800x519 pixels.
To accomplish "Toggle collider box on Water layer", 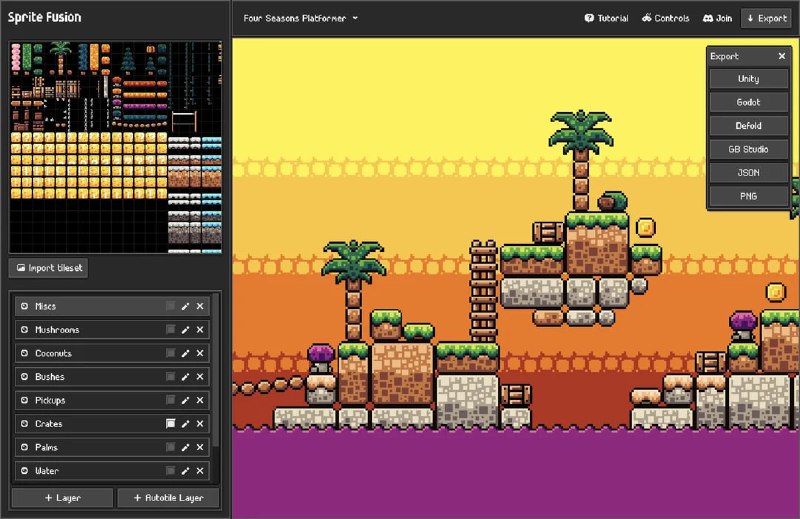I will pyautogui.click(x=170, y=471).
